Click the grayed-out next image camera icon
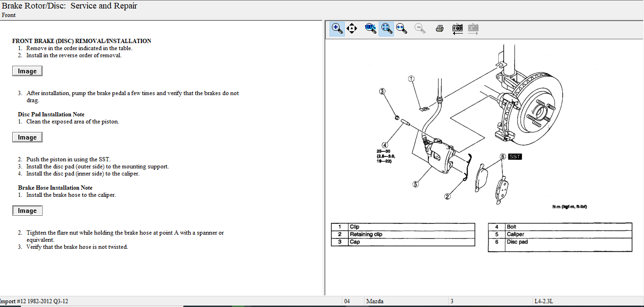Image resolution: width=644 pixels, height=307 pixels. tap(473, 28)
